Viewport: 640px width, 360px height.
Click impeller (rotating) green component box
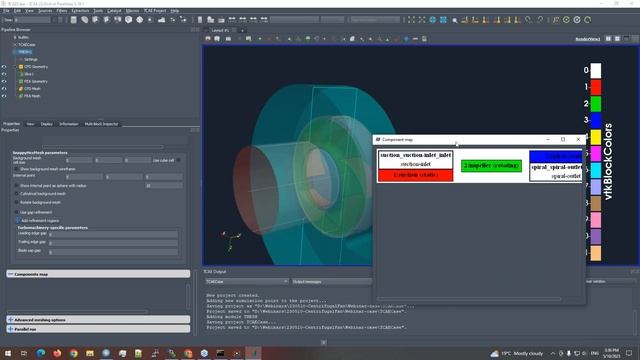click(x=491, y=166)
